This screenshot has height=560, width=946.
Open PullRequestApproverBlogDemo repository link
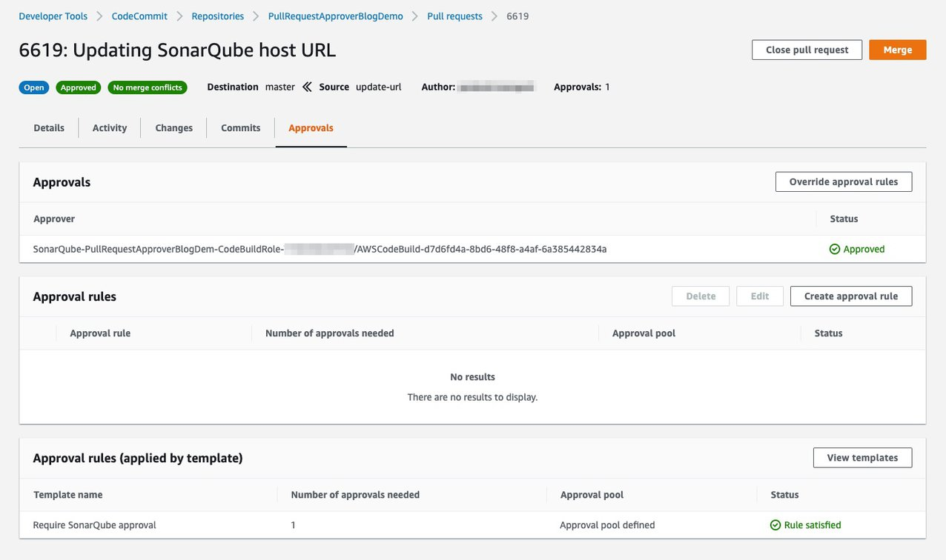(336, 16)
